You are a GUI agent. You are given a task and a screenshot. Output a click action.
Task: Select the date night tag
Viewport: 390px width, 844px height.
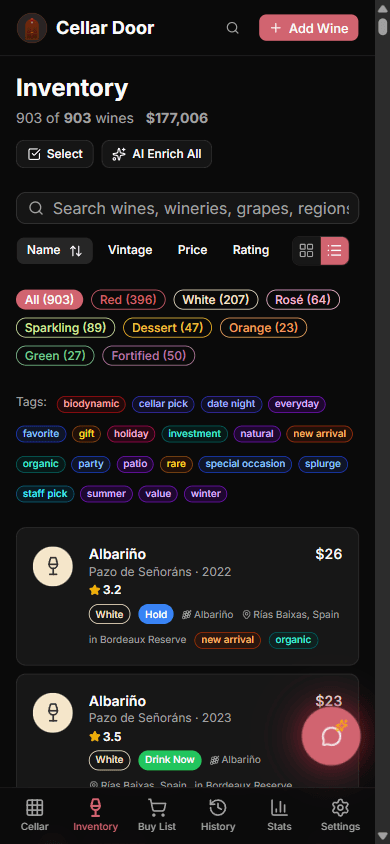click(x=231, y=404)
